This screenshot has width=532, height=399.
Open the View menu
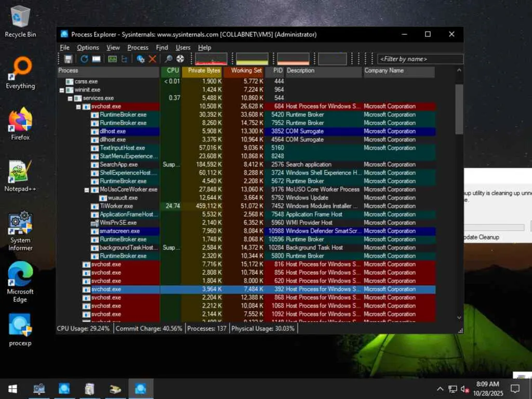[x=113, y=47]
